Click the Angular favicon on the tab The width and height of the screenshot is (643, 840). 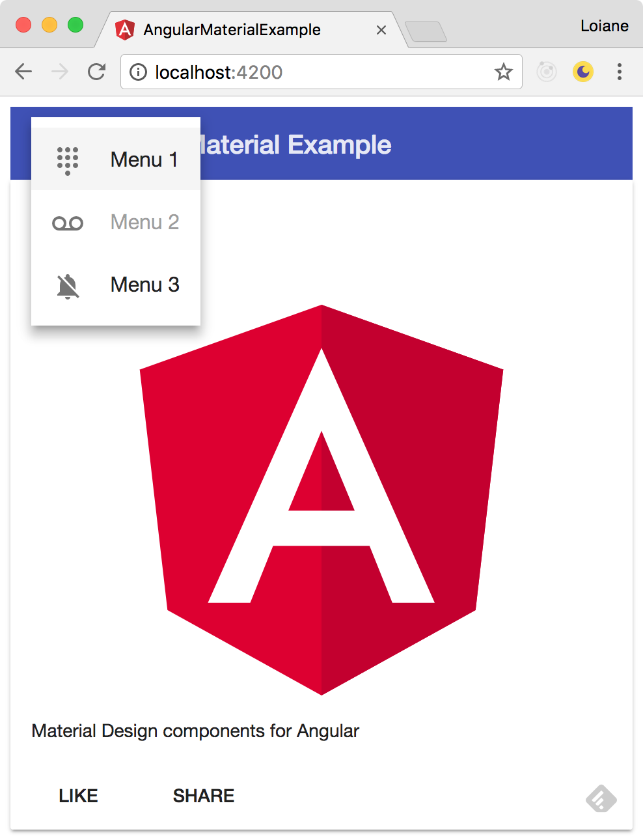point(124,30)
